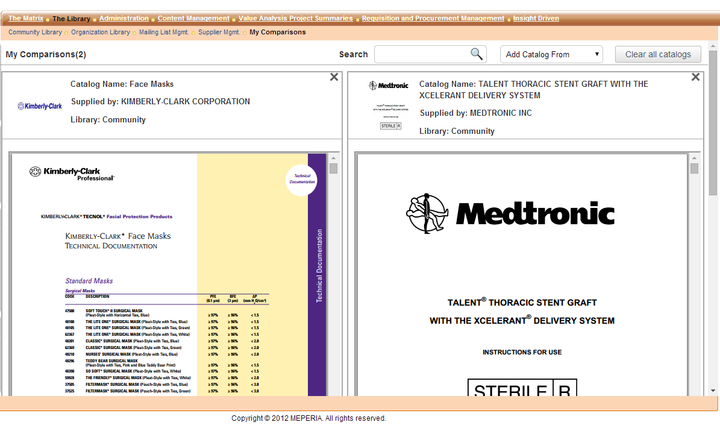This screenshot has height=425, width=720.
Task: Close the Face Masks catalog panel
Action: pos(334,77)
